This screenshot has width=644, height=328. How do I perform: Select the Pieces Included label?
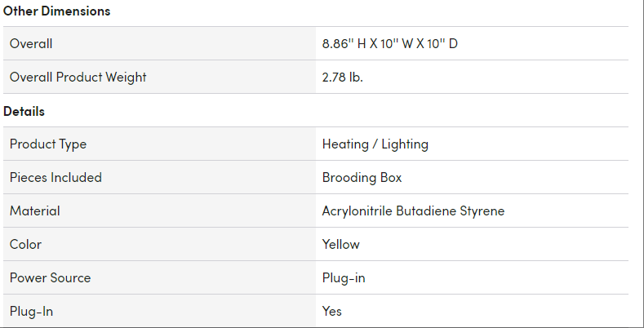56,178
